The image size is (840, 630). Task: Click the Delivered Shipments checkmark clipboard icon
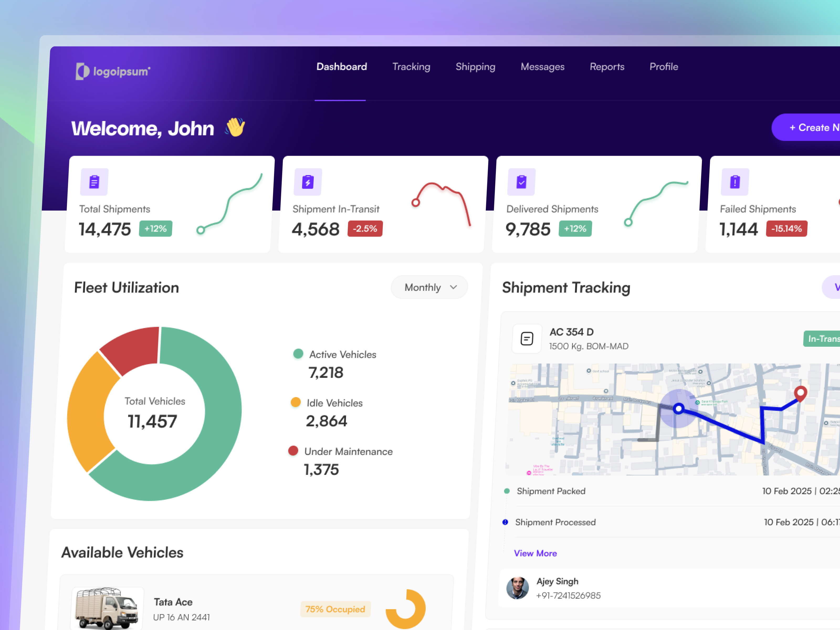(521, 182)
